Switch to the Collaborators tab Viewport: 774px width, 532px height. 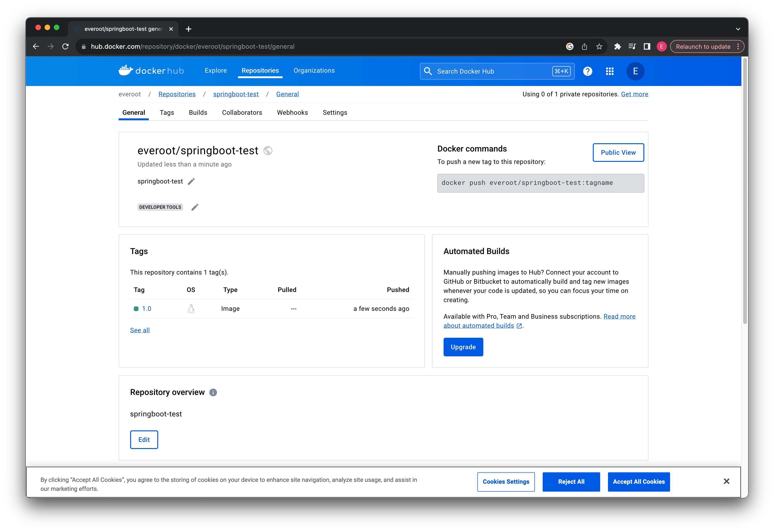click(x=242, y=113)
